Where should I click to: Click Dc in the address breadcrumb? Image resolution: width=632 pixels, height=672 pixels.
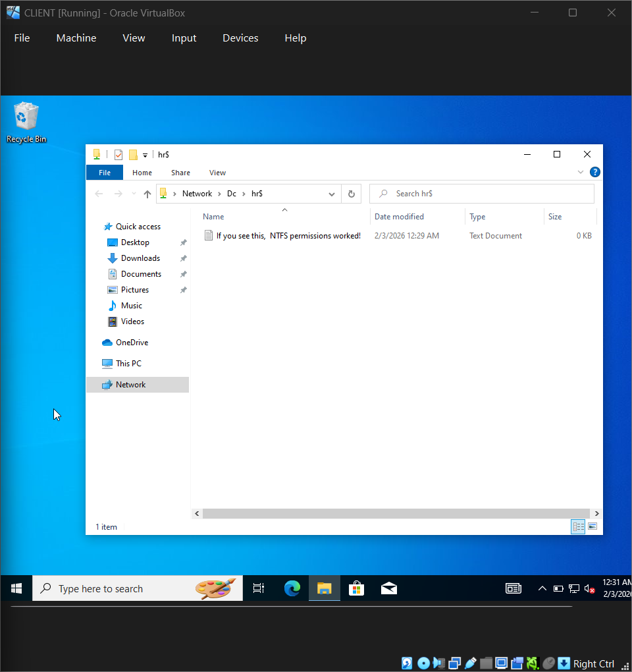(232, 194)
